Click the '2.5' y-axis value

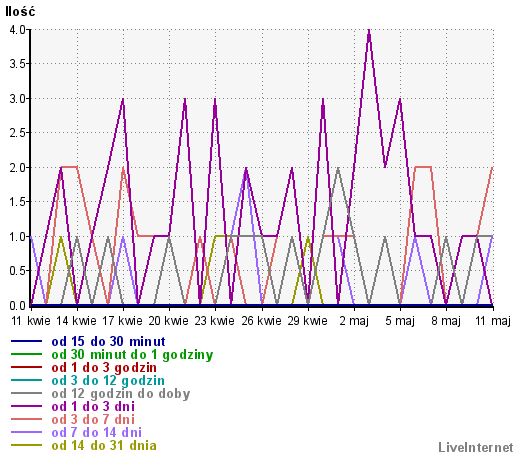(x=18, y=133)
